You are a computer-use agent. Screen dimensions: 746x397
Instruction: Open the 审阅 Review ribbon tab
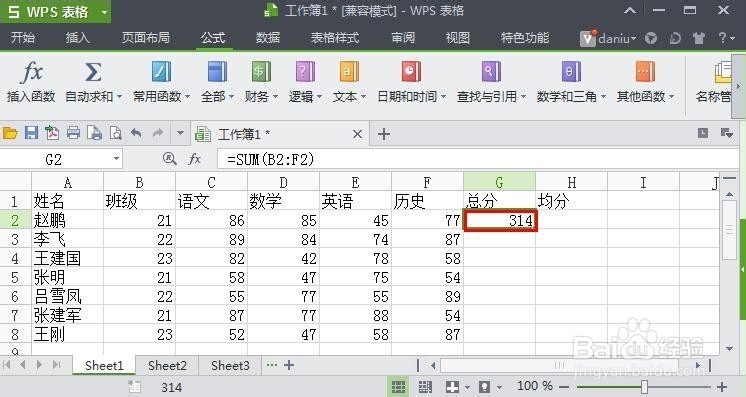coord(403,38)
